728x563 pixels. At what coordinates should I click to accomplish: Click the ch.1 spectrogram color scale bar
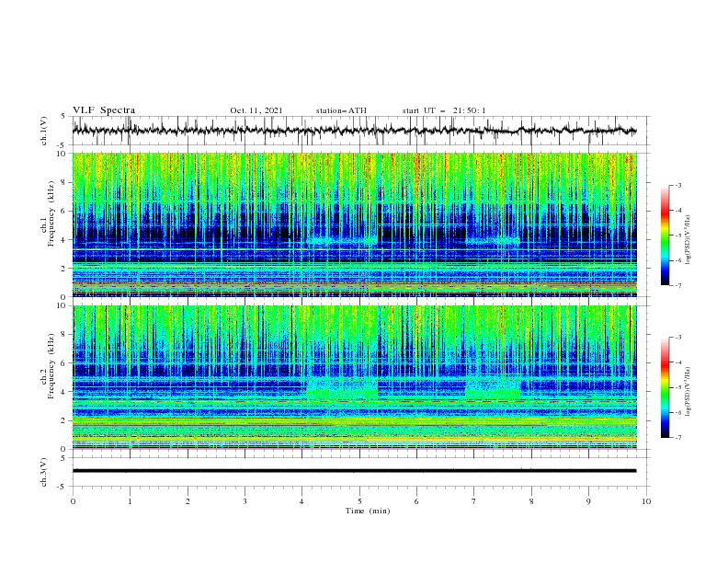pos(665,236)
